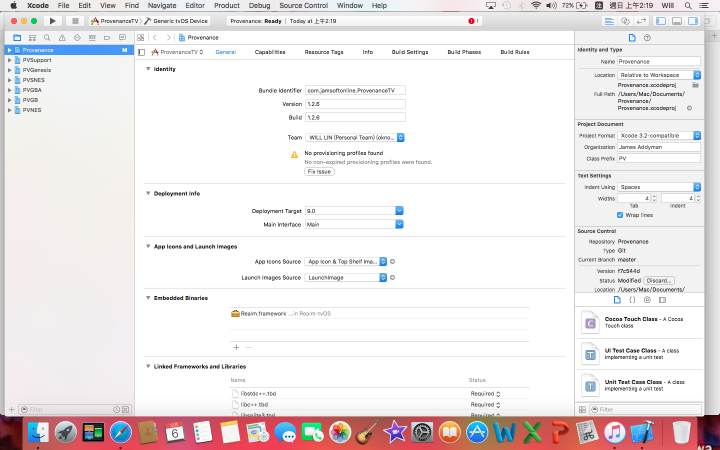Open the Debug navigator icon

[92, 38]
